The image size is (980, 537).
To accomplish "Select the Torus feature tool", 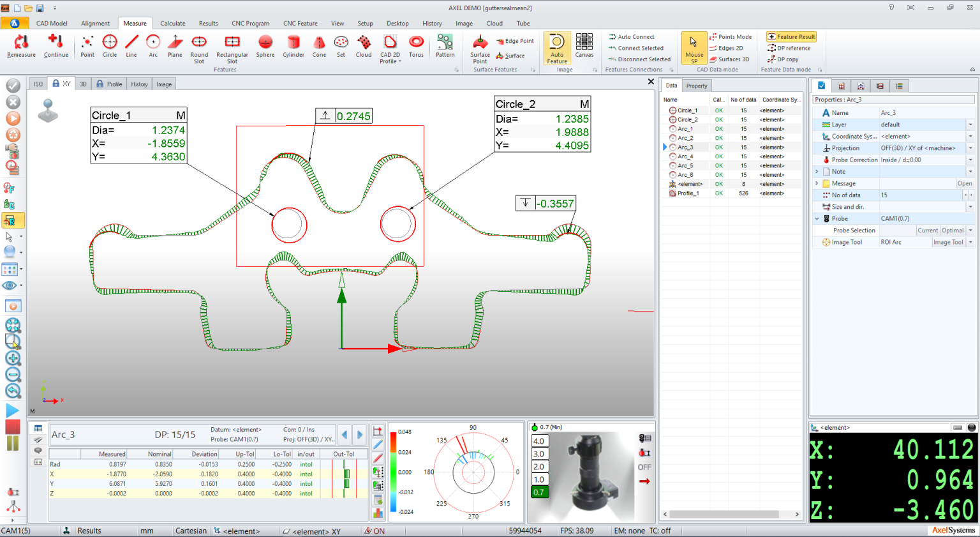I will point(416,46).
